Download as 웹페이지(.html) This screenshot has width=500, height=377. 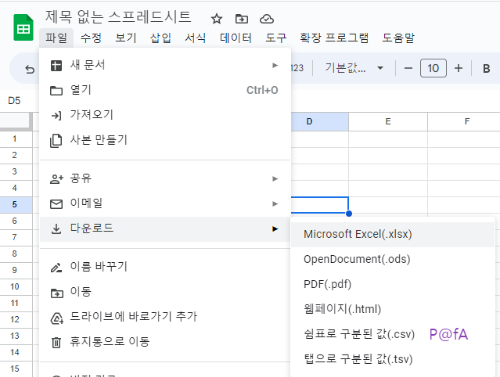click(392, 309)
